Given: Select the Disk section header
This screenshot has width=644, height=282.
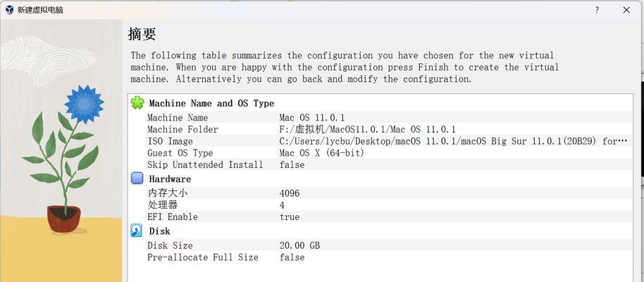Looking at the screenshot, I should pos(159,231).
